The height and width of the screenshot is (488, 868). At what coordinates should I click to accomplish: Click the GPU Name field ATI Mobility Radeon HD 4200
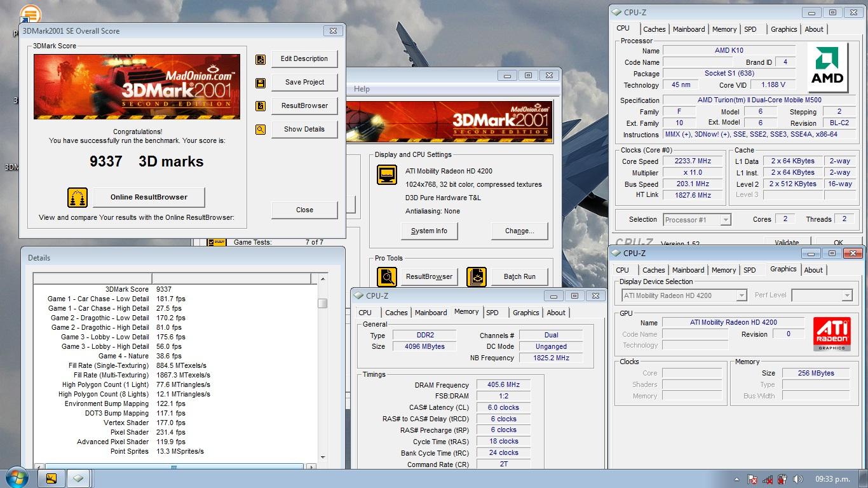[733, 323]
